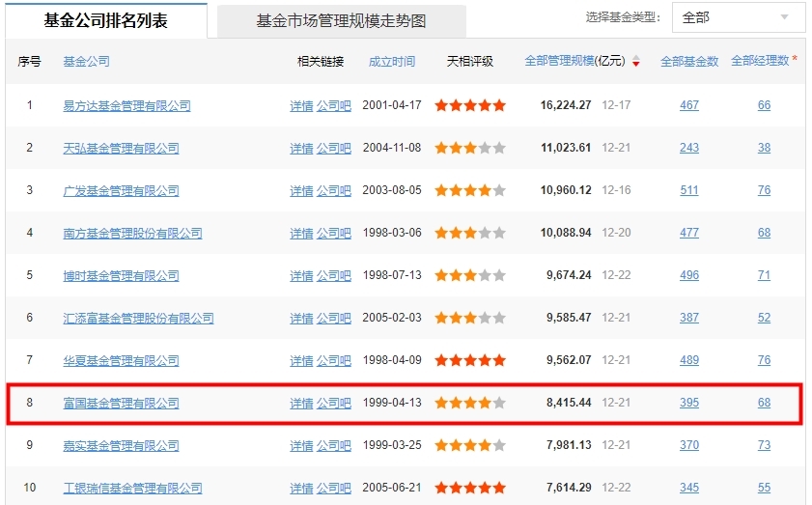Open 详情 for 嘉实基金
This screenshot has width=812, height=505.
point(301,445)
